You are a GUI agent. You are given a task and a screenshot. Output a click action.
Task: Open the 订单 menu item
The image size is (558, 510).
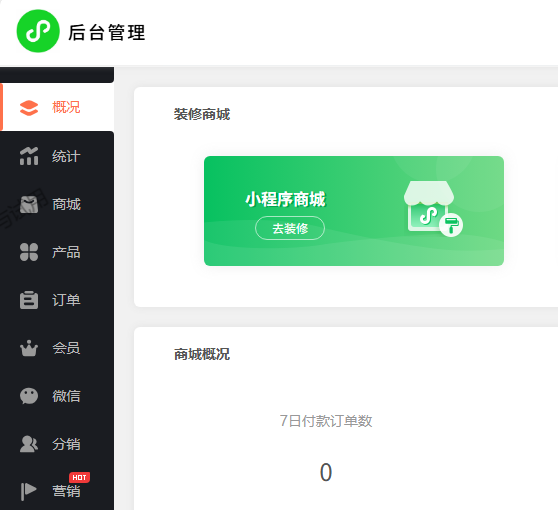57,300
